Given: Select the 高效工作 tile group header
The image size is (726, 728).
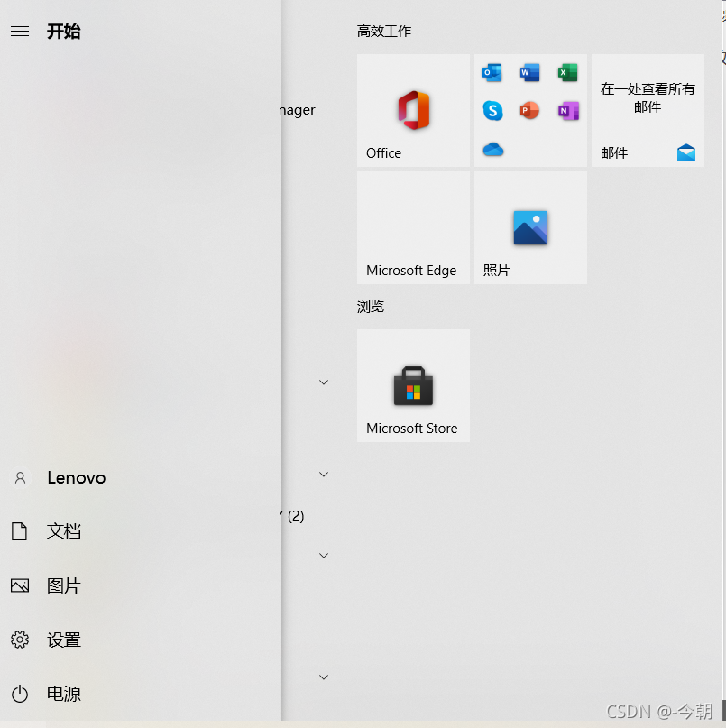Looking at the screenshot, I should click(384, 31).
